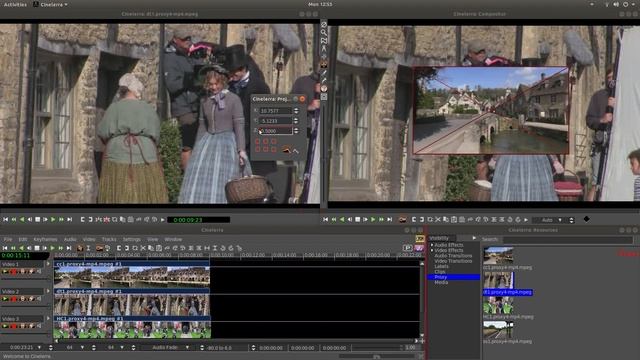Play forward in the main timeline transport

tap(52, 248)
